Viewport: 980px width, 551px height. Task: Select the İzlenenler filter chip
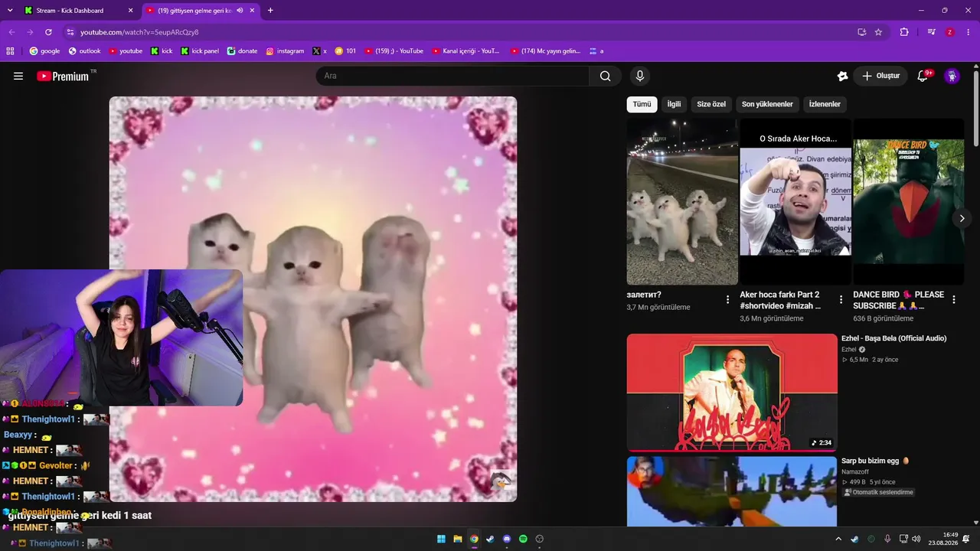tap(825, 104)
